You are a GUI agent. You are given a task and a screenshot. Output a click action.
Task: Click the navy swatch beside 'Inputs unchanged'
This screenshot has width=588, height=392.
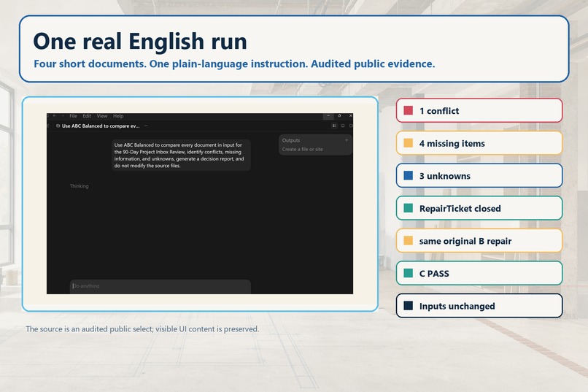(409, 306)
